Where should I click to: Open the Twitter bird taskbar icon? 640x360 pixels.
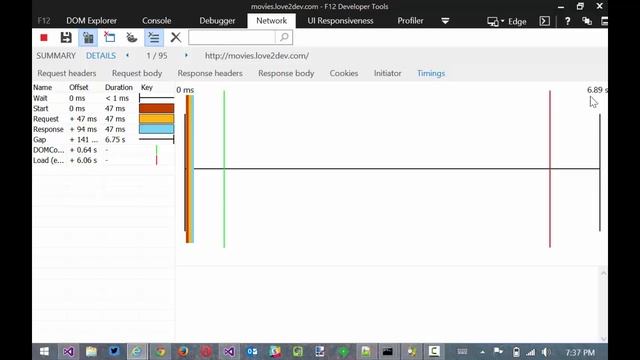point(114,351)
